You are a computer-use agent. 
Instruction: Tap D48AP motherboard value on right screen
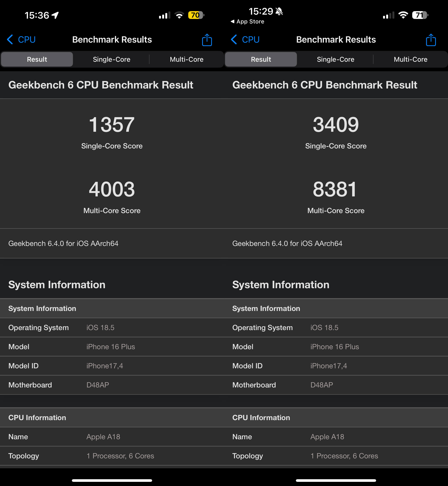(x=322, y=385)
